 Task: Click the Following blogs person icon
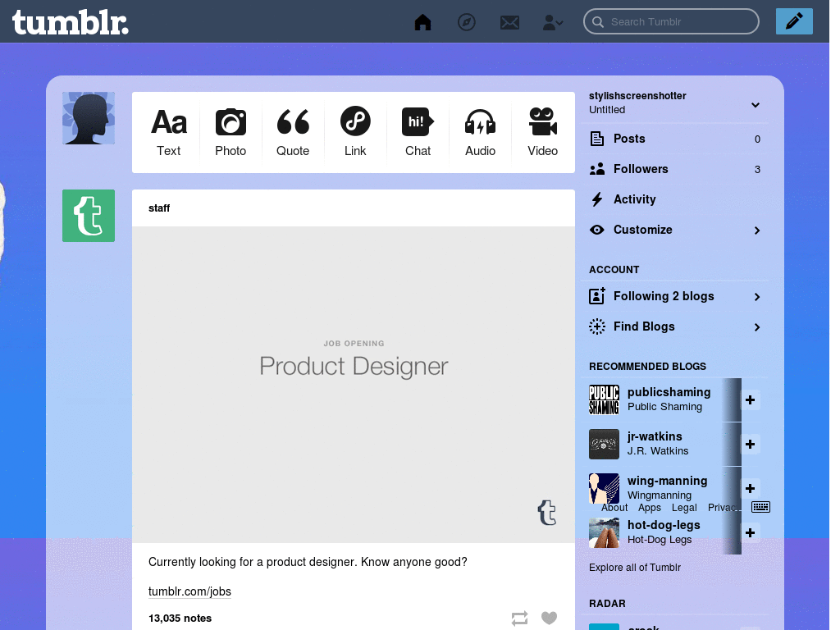coord(597,295)
